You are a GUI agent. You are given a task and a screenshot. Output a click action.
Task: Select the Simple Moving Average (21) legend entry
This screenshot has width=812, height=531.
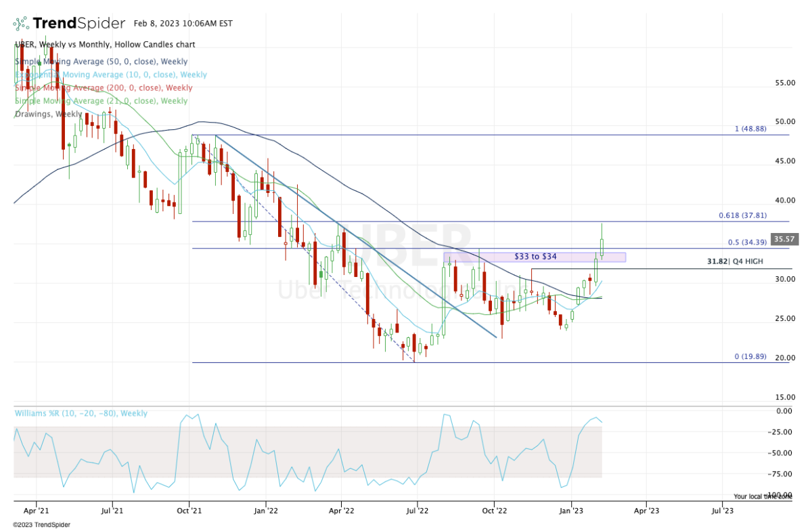pos(101,101)
